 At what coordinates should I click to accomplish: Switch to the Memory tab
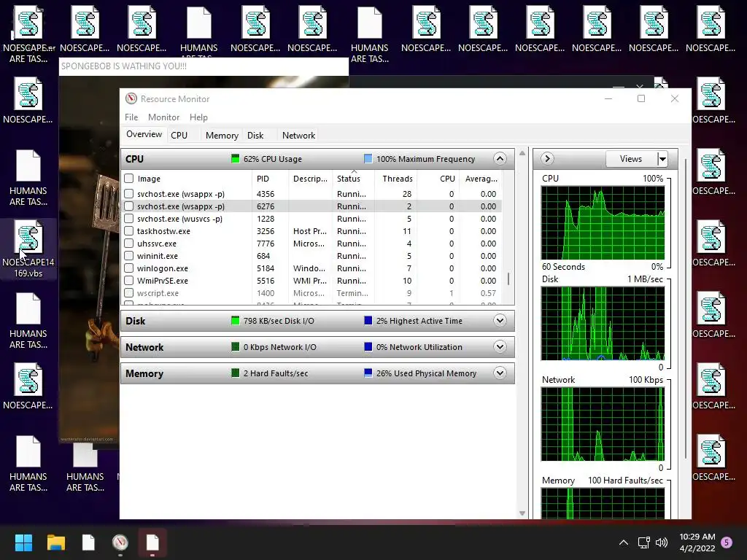(222, 135)
